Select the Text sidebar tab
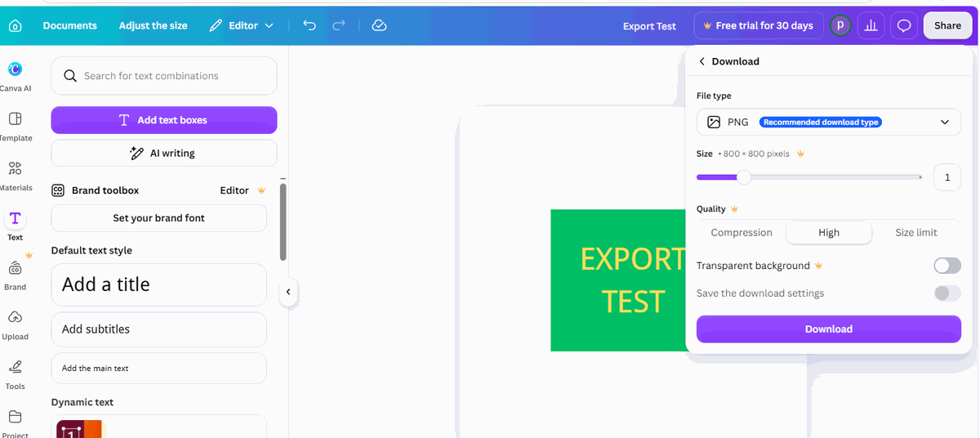Viewport: 980px width, 438px height. pyautogui.click(x=15, y=225)
